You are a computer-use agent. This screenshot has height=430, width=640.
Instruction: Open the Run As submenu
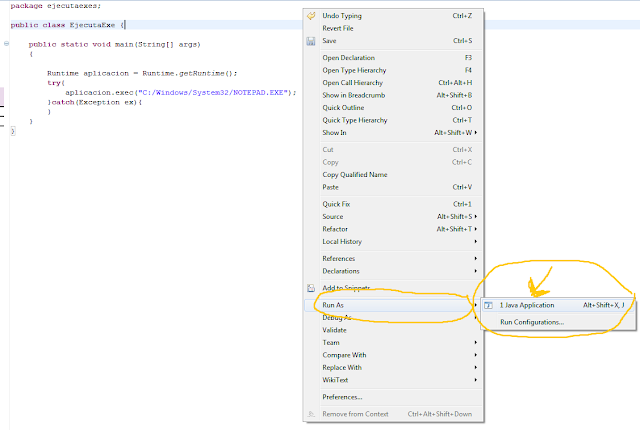[x=393, y=305]
